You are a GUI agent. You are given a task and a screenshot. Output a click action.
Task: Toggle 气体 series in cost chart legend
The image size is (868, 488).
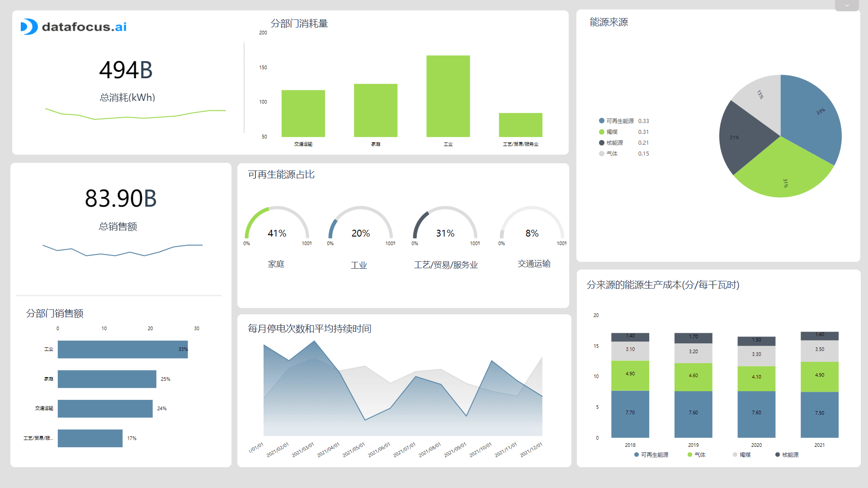click(x=696, y=455)
